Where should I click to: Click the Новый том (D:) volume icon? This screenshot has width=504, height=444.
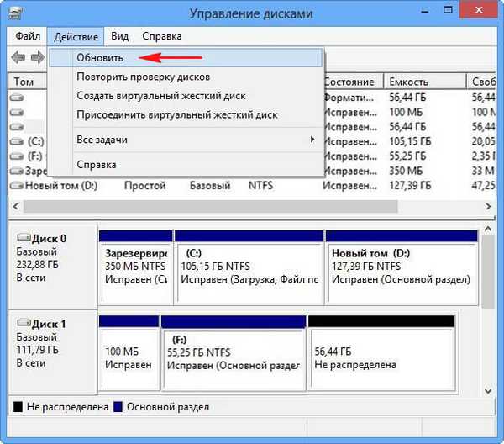(18, 185)
